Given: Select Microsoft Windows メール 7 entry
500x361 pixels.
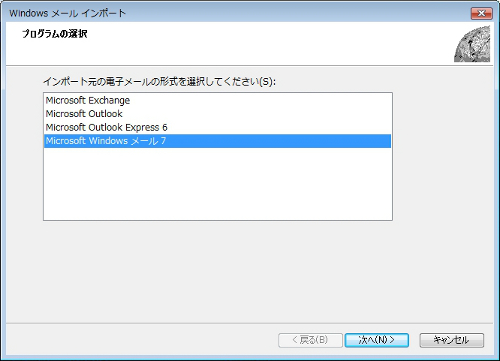Looking at the screenshot, I should tap(217, 141).
